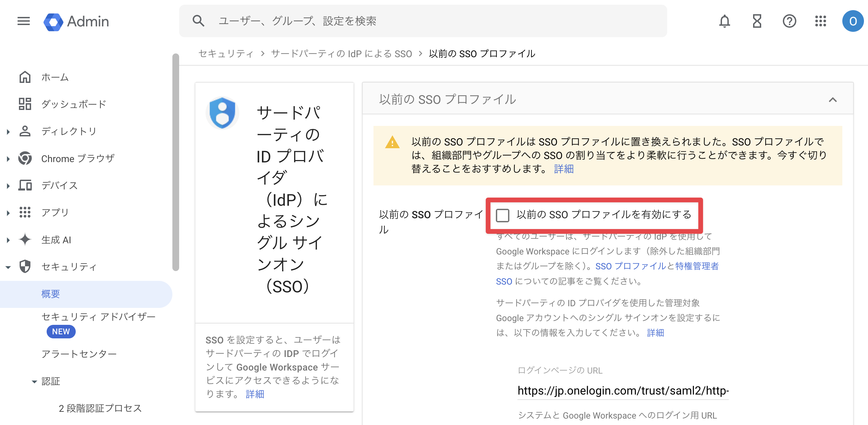Enable the 以前の SSO プロファイルを有効にする checkbox

[502, 215]
